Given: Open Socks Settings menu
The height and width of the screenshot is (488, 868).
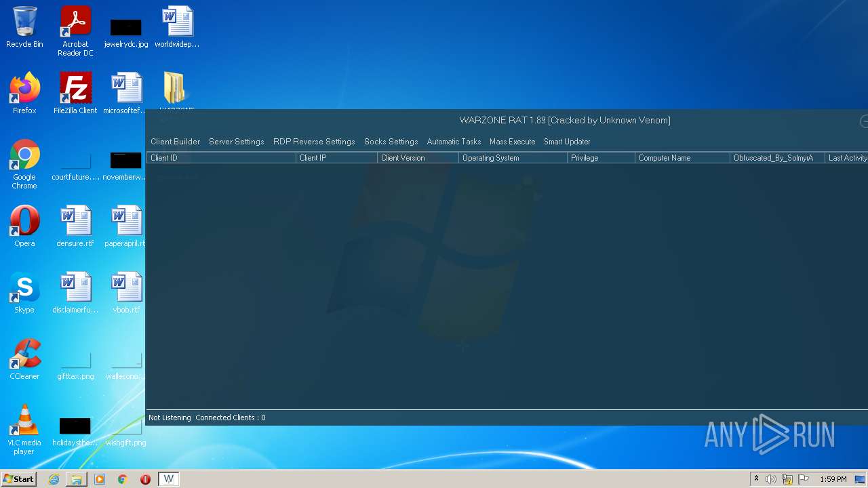Looking at the screenshot, I should coord(391,142).
